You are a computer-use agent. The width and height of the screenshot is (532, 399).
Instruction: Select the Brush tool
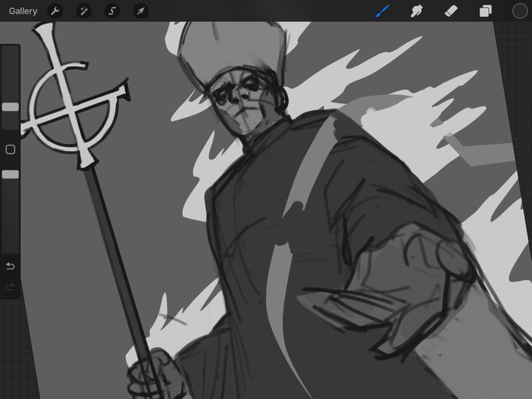383,11
